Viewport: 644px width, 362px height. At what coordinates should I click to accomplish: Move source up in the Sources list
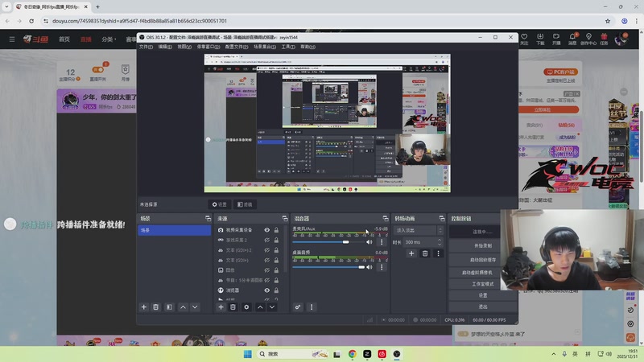260,307
